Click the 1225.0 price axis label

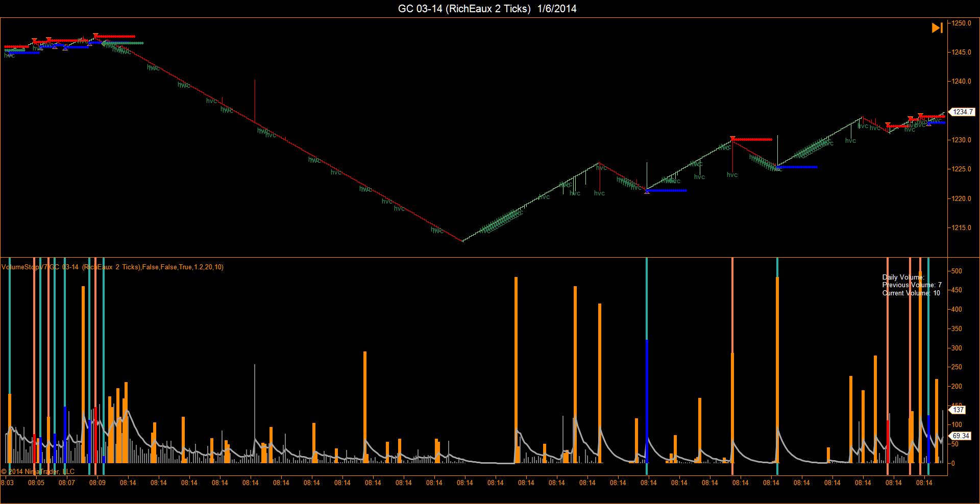pyautogui.click(x=961, y=169)
